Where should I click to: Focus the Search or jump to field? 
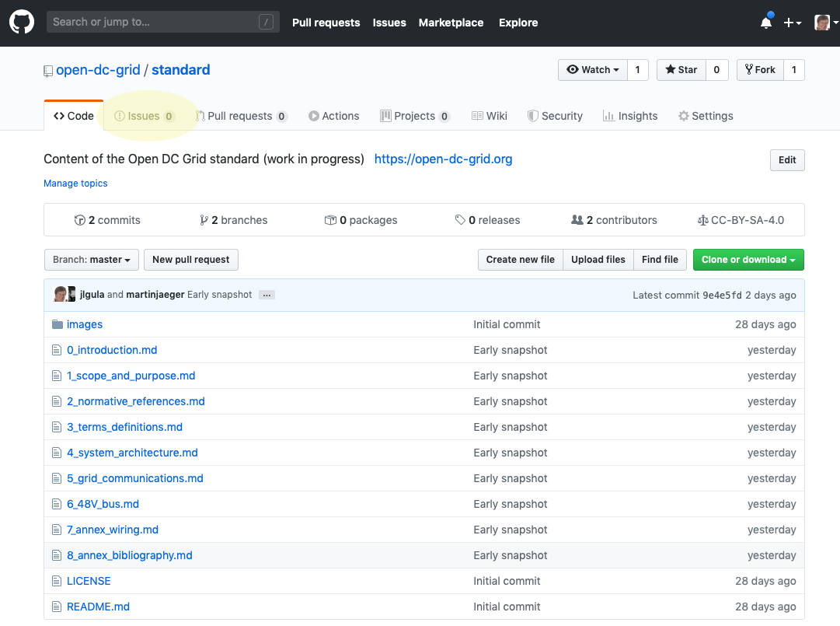(x=163, y=22)
